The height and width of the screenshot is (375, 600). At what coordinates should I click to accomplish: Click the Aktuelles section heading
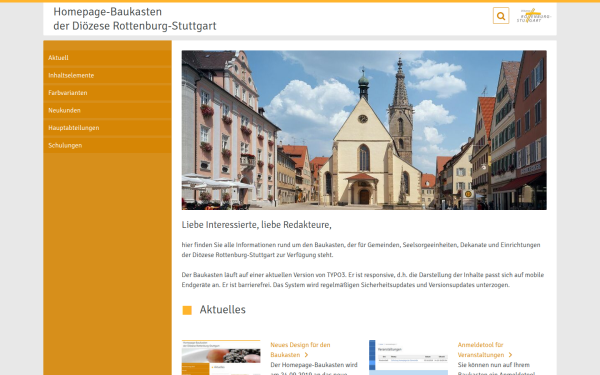pyautogui.click(x=222, y=310)
